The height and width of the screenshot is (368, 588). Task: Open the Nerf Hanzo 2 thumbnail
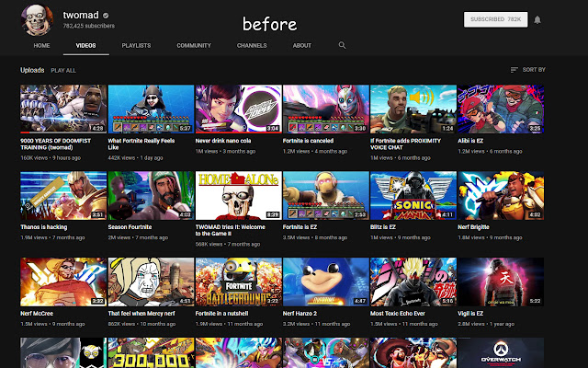(326, 282)
